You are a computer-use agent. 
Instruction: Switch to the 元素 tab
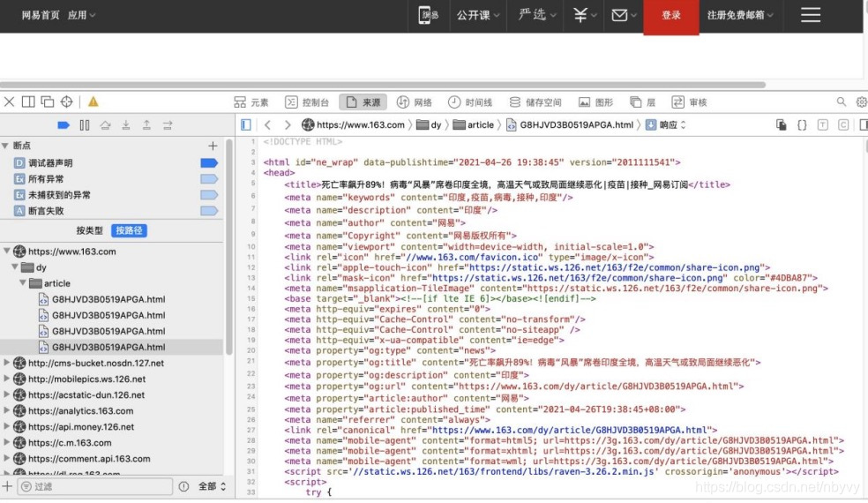point(251,102)
